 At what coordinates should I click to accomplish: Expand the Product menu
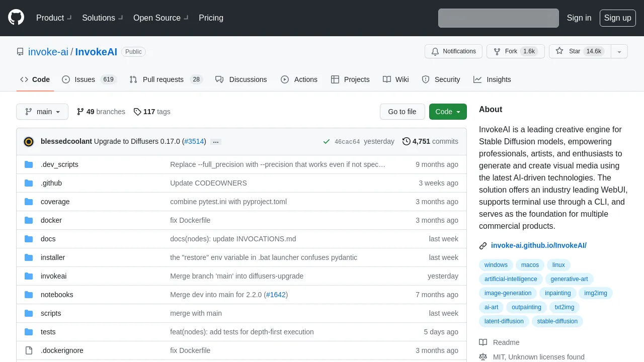[54, 18]
